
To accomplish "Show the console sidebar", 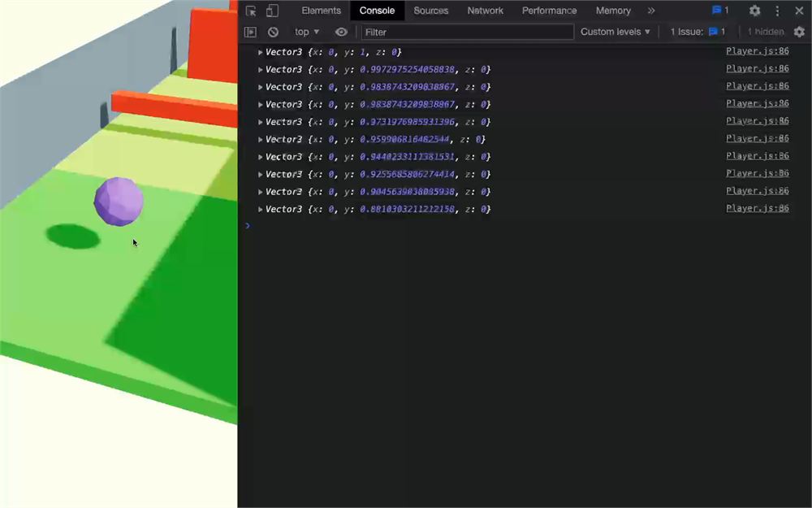I will pyautogui.click(x=250, y=33).
